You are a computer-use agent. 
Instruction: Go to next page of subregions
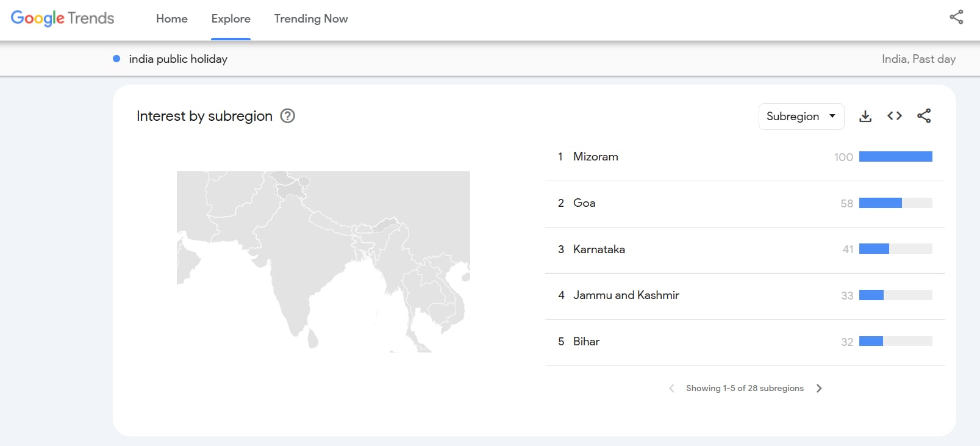819,388
